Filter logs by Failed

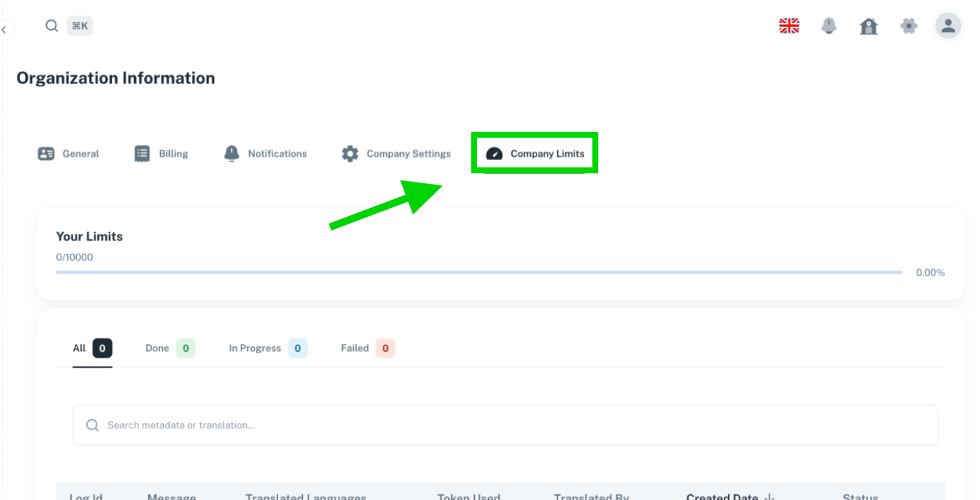point(367,348)
